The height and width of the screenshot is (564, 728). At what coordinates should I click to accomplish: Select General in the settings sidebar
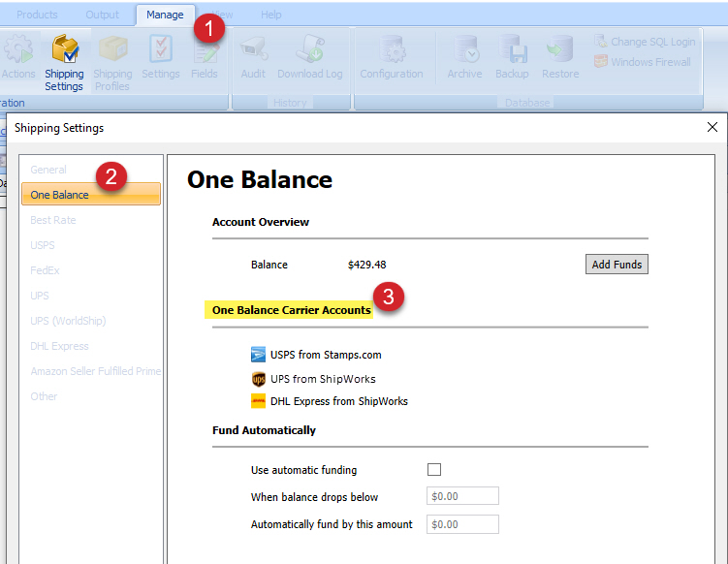tap(48, 170)
